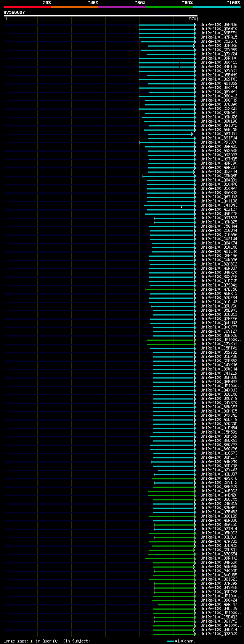Click the orange ~40% identity legend segment
244x644 pixels.
[75, 7]
